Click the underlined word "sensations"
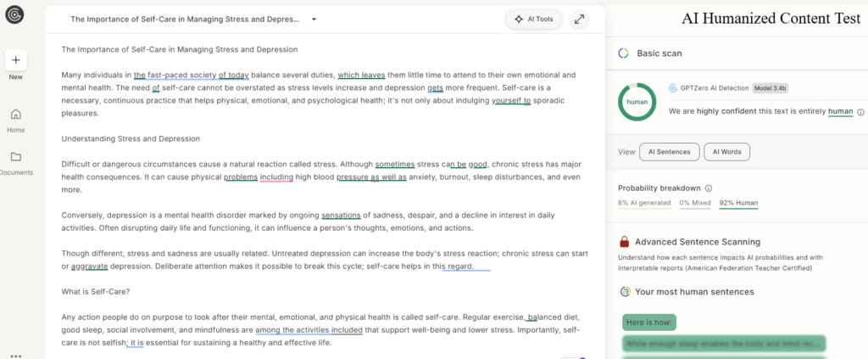 click(342, 215)
